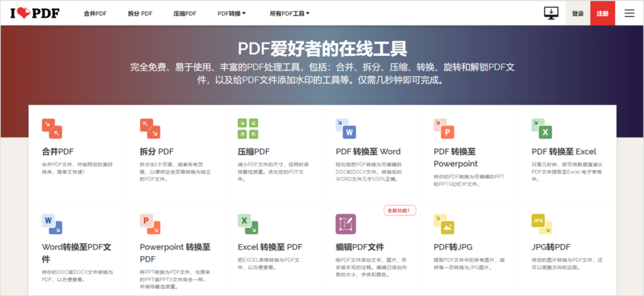Viewport: 644px width, 296px height.
Task: Click description 减小PDF文件的尺寸
Action: pyautogui.click(x=273, y=172)
